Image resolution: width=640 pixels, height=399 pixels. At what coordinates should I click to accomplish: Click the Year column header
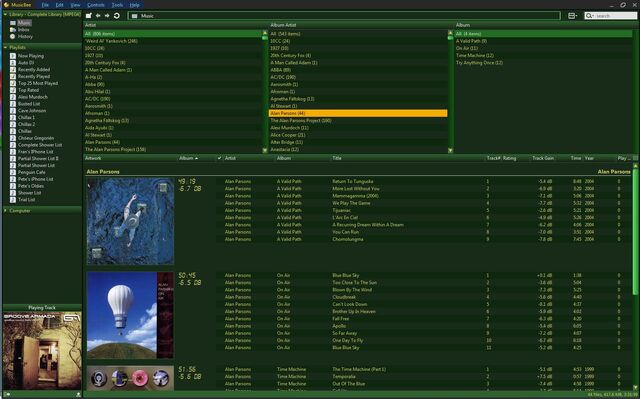[x=589, y=158]
